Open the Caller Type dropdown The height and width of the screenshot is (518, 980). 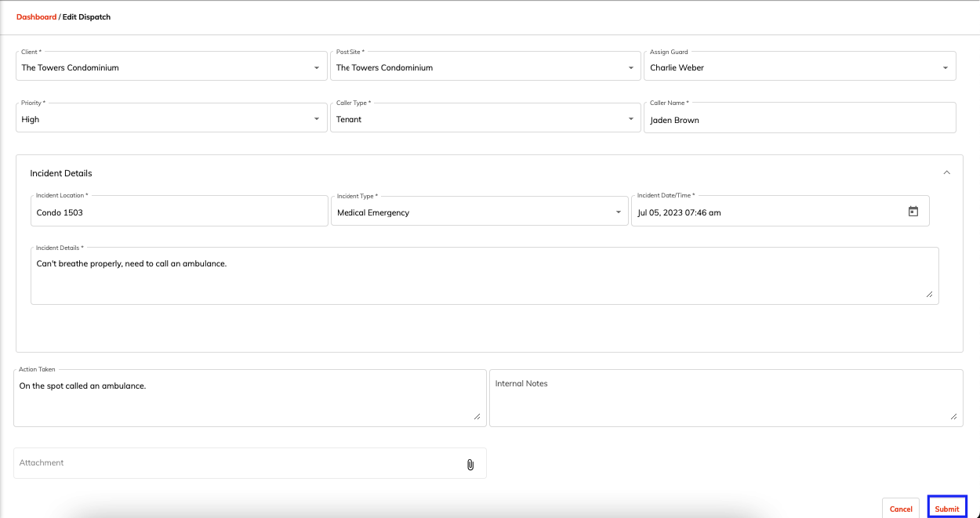(x=630, y=118)
